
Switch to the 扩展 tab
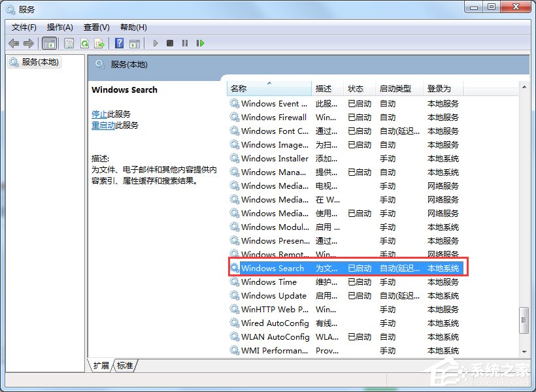pos(100,367)
